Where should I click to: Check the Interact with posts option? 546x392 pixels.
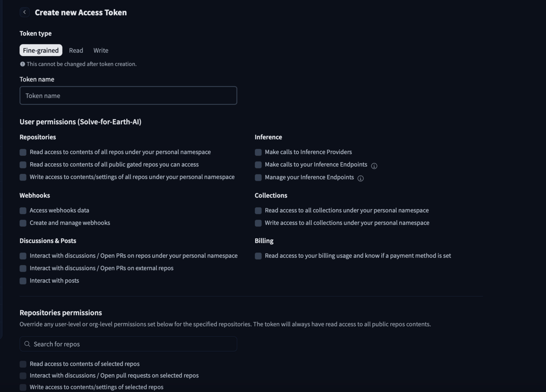(x=23, y=281)
